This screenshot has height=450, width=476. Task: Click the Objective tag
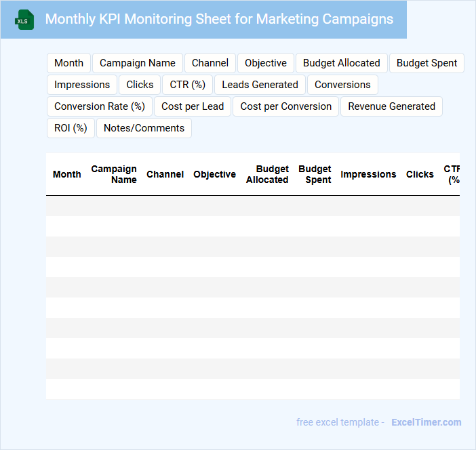[x=266, y=63]
